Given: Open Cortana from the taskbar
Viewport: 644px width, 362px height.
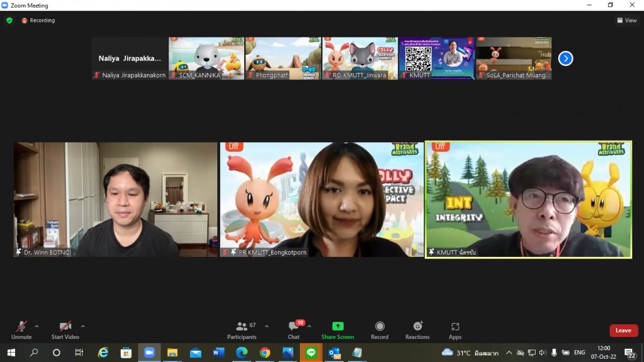Looking at the screenshot, I should click(56, 352).
